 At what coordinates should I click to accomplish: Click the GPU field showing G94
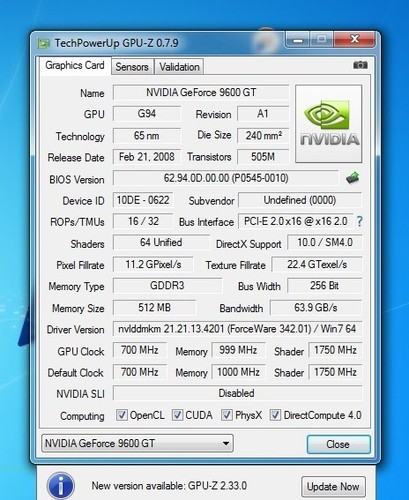coord(147,114)
